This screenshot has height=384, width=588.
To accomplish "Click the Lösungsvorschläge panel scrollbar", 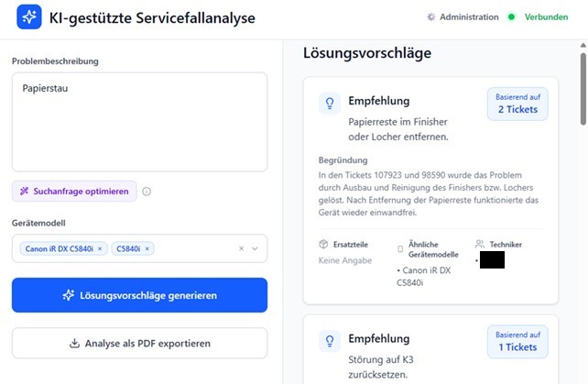I will pyautogui.click(x=583, y=89).
